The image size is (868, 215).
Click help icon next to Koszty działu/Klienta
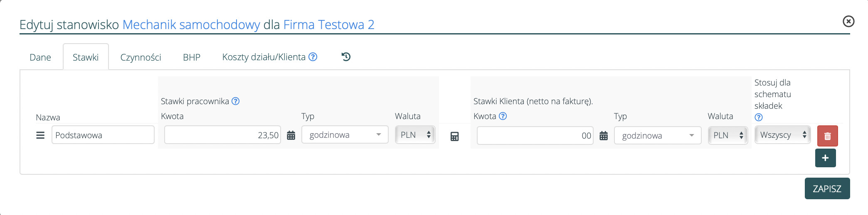[313, 57]
